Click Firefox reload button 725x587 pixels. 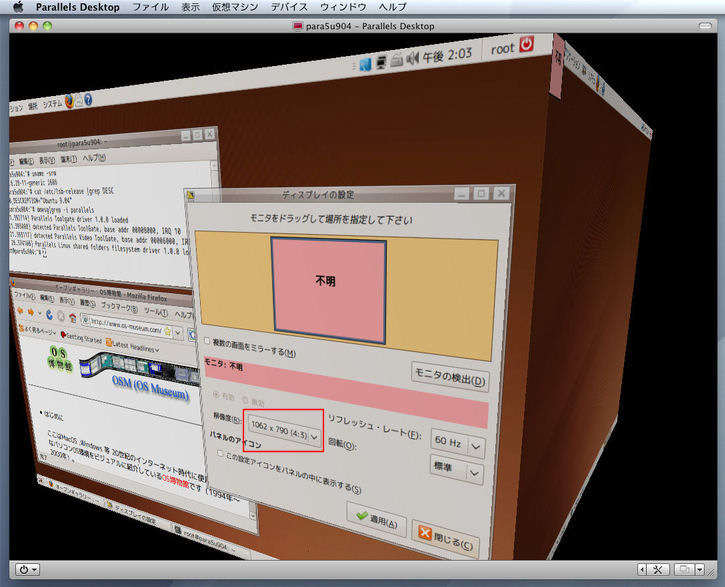[x=49, y=315]
